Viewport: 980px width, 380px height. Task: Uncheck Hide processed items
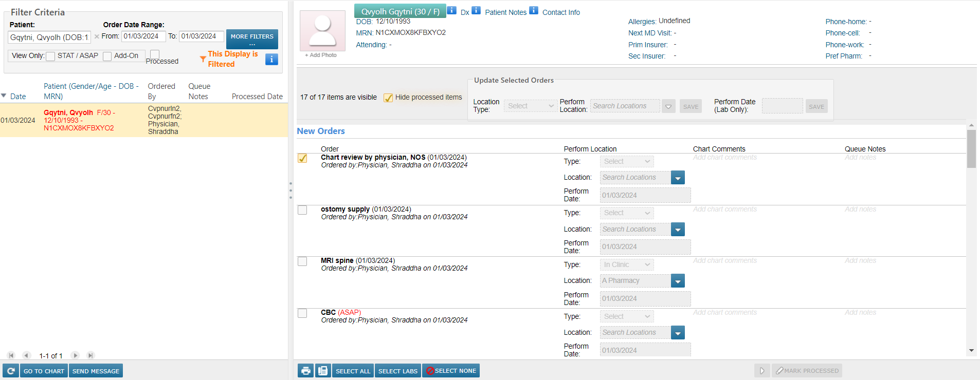388,98
